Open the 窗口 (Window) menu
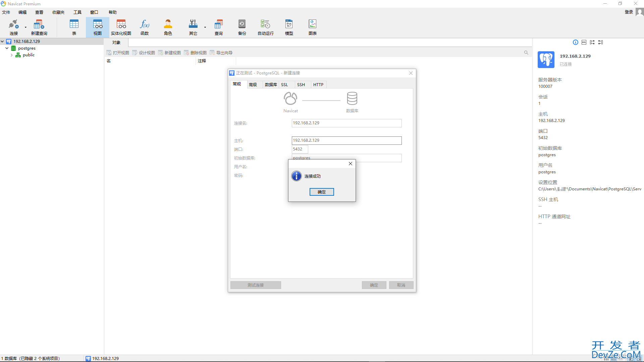Viewport: 644px width, 362px height. (x=94, y=12)
